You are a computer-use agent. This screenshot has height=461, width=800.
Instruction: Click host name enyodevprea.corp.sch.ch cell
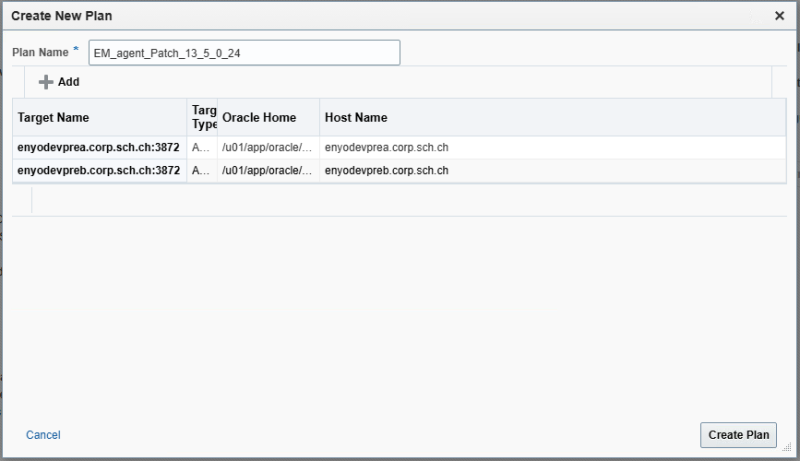tap(386, 147)
